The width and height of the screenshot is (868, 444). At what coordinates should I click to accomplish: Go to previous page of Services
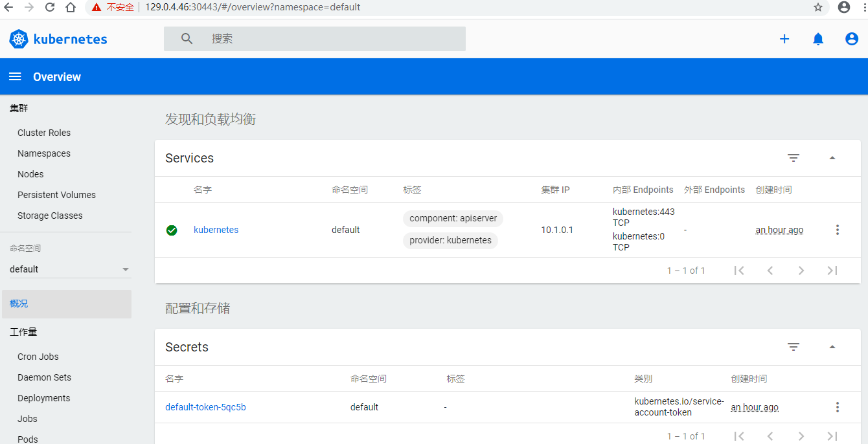pyautogui.click(x=770, y=271)
